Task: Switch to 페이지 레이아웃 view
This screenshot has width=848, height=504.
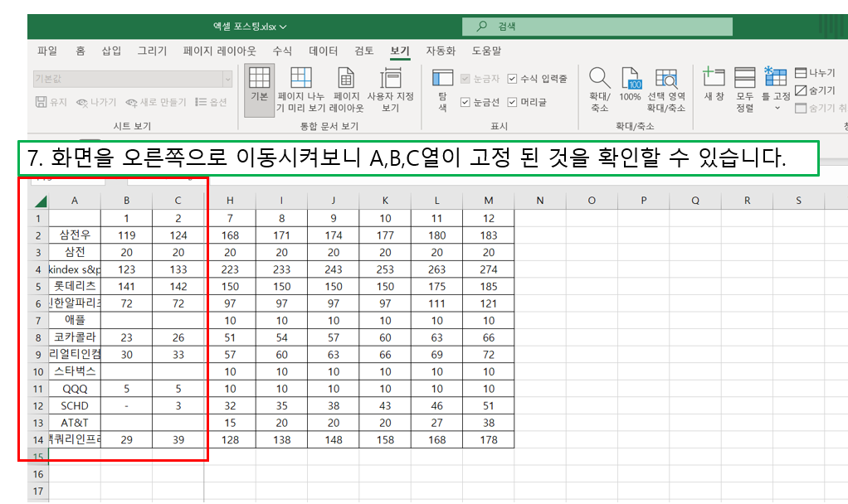Action: [x=346, y=90]
